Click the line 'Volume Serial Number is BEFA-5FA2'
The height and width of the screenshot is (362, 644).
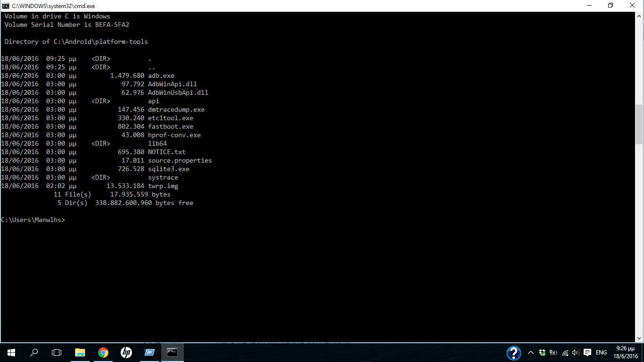point(67,25)
